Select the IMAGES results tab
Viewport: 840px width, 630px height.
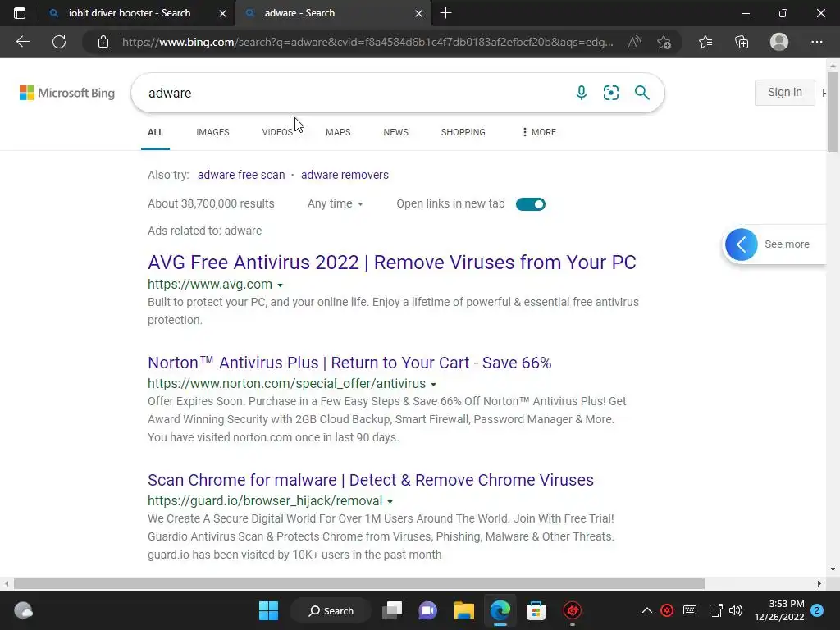click(212, 132)
